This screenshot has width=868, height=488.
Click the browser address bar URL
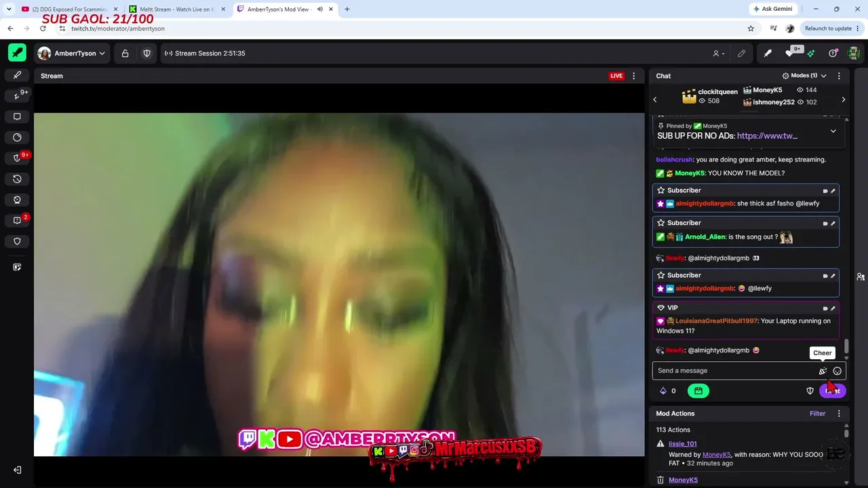click(x=118, y=28)
